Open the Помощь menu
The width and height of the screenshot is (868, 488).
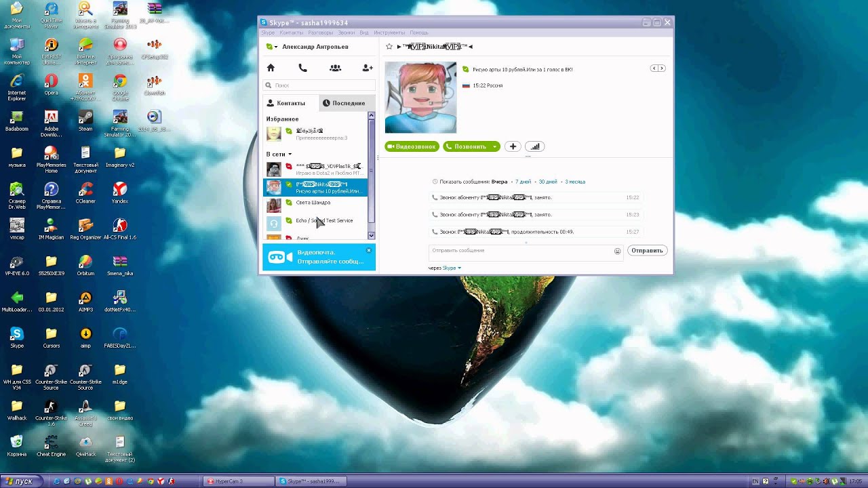(418, 33)
